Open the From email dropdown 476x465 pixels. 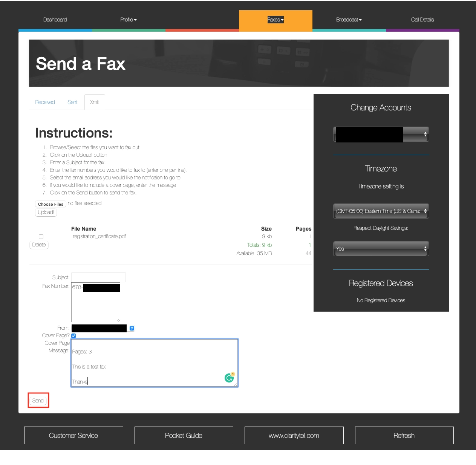tap(103, 328)
